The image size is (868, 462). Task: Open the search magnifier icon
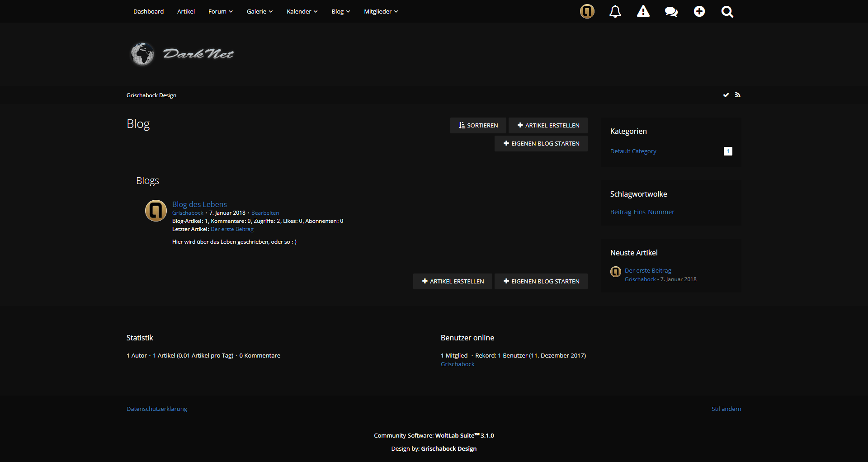(x=727, y=11)
